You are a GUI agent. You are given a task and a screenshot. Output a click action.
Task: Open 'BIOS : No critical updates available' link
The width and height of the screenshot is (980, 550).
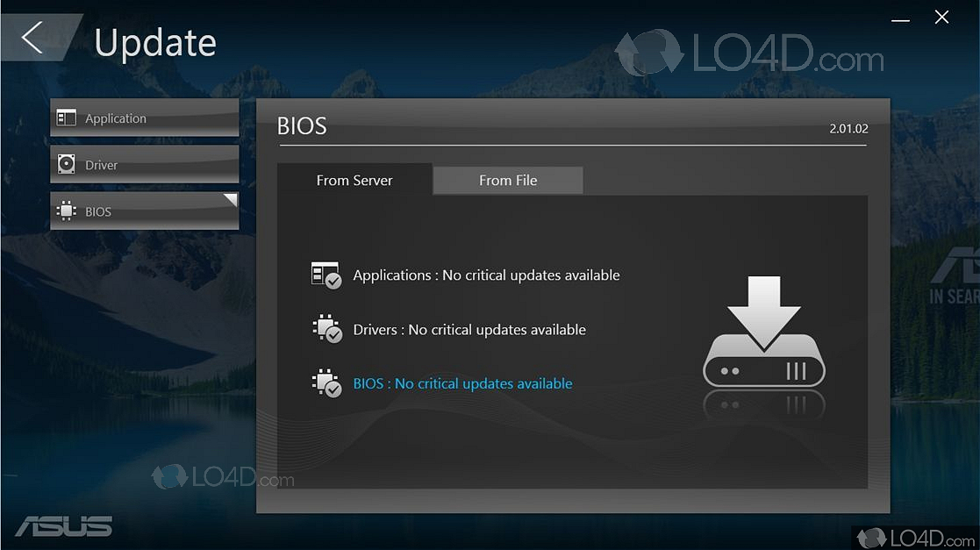tap(462, 383)
